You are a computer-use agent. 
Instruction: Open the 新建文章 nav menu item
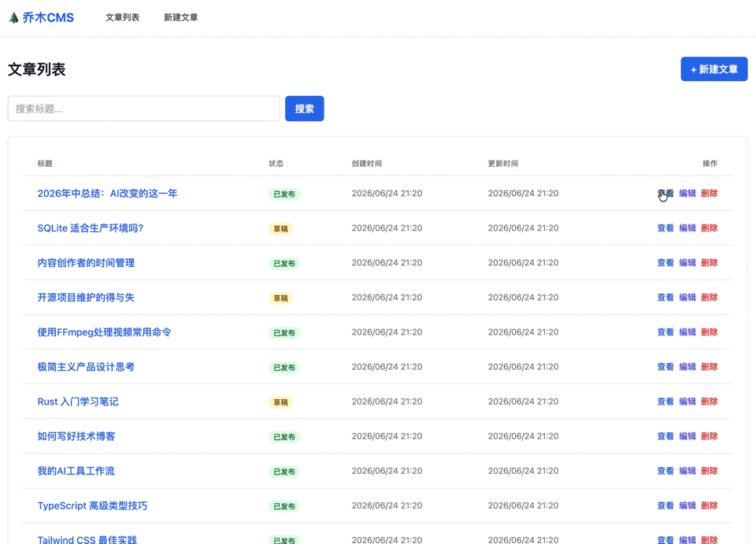point(181,17)
